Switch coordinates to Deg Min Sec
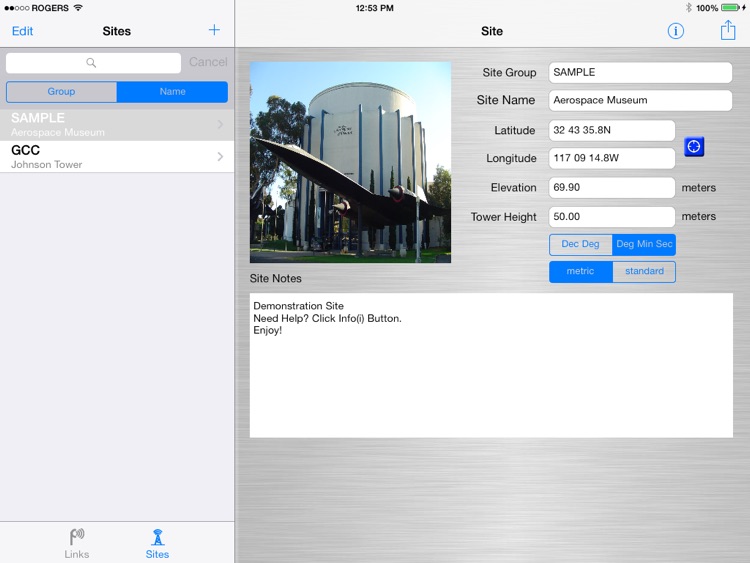Viewport: 750px width, 563px height. click(x=644, y=244)
